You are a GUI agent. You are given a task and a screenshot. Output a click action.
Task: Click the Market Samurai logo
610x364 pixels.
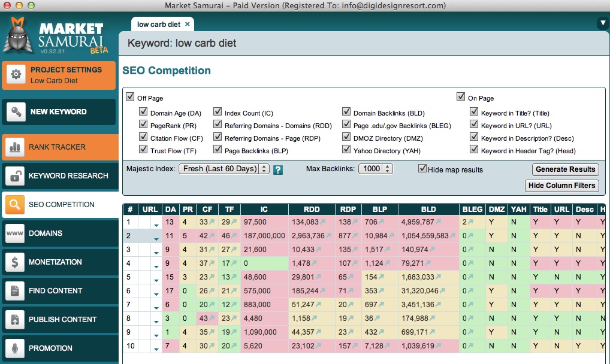pyautogui.click(x=55, y=36)
